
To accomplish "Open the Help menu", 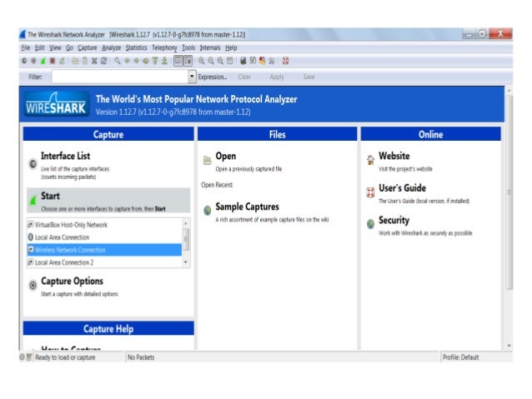I will click(231, 47).
